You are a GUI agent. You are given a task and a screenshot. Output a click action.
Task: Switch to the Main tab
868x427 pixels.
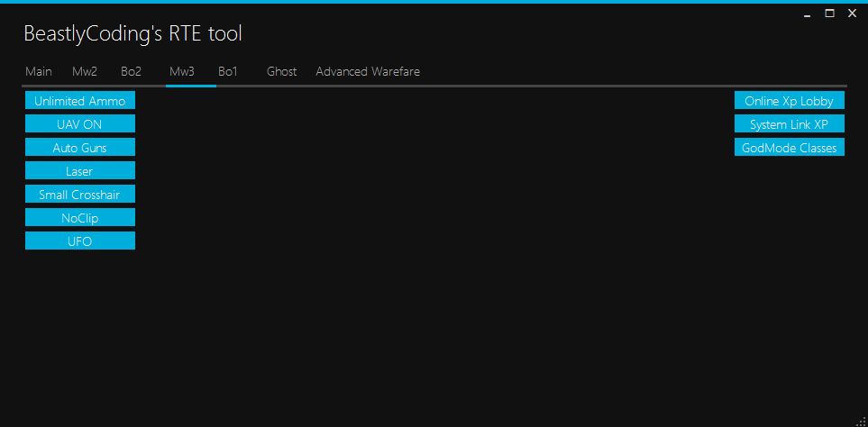(38, 71)
